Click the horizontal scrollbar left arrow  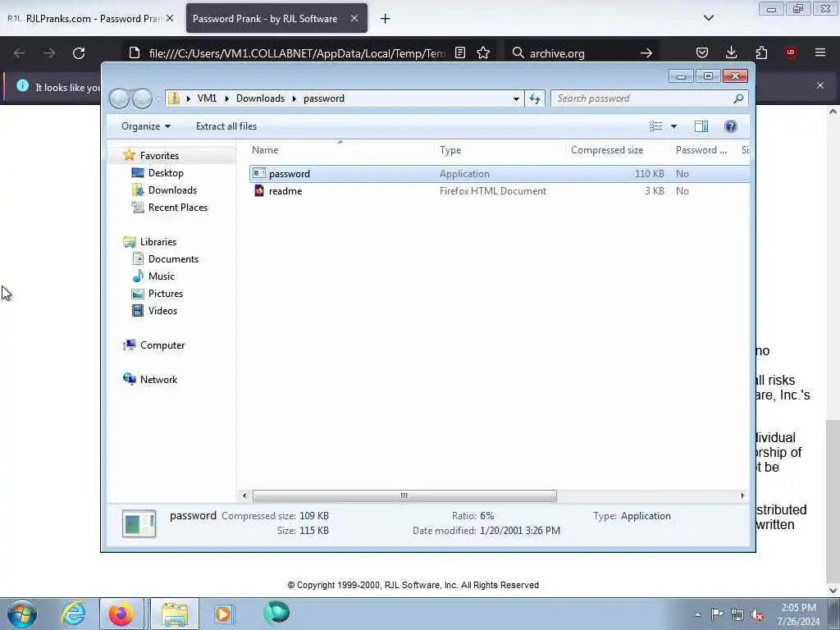[x=244, y=496]
